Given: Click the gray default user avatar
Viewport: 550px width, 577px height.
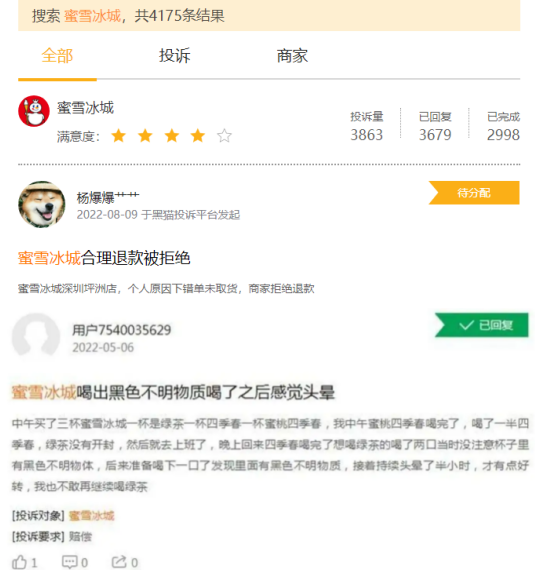Looking at the screenshot, I should click(36, 336).
